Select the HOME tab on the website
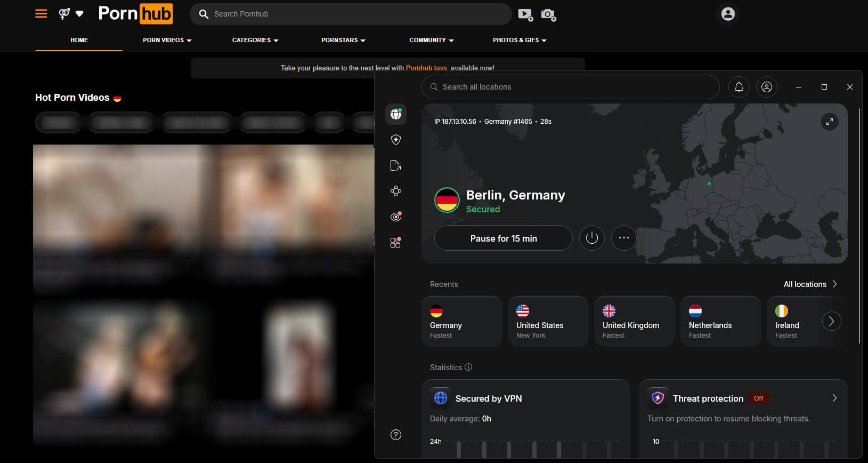 pyautogui.click(x=79, y=40)
